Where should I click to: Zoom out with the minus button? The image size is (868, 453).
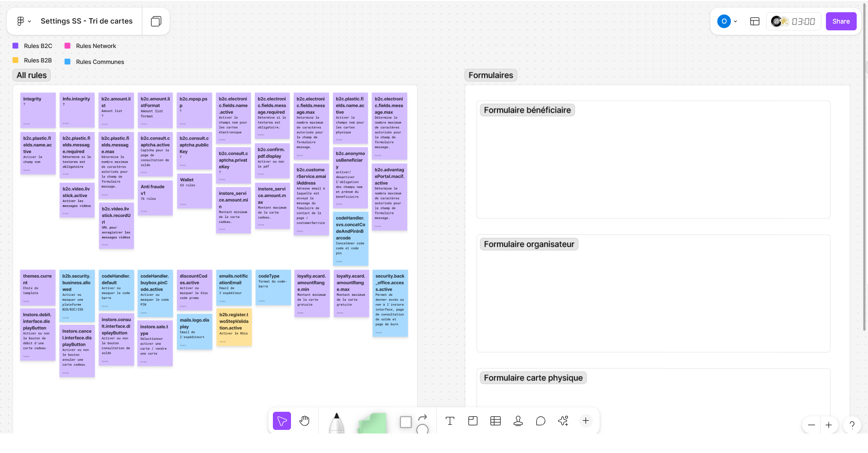(x=811, y=425)
